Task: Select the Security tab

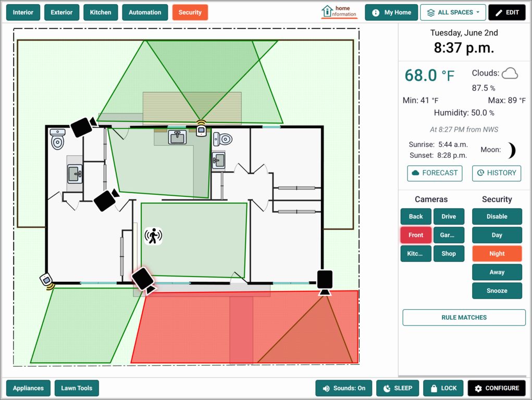Action: [190, 12]
